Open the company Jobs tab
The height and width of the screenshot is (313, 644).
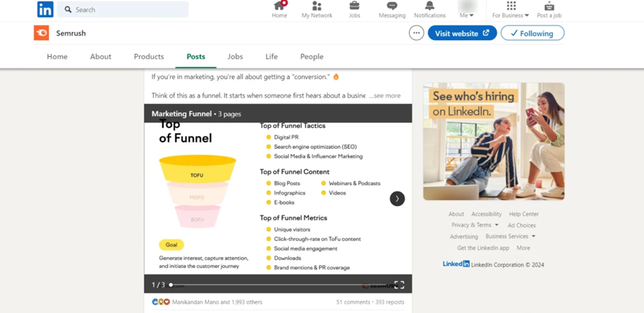236,57
